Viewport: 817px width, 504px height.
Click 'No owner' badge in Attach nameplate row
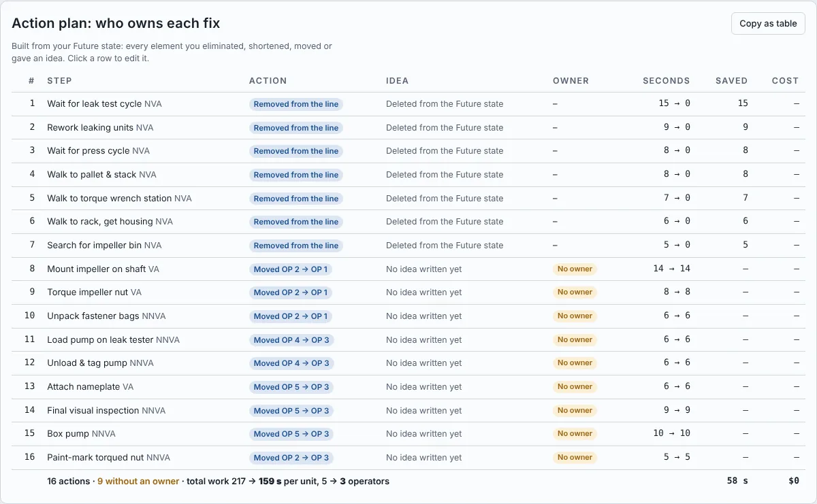tap(575, 387)
